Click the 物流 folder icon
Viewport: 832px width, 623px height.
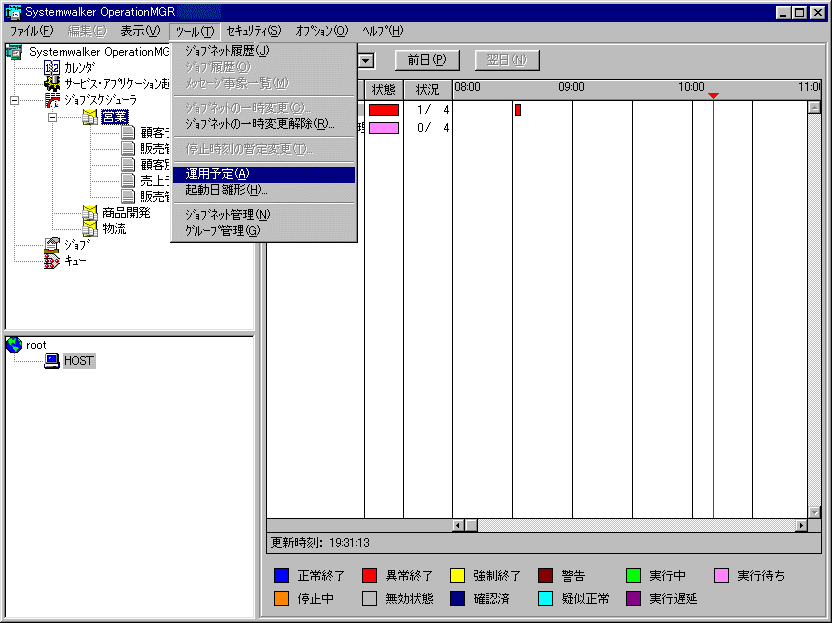point(90,229)
